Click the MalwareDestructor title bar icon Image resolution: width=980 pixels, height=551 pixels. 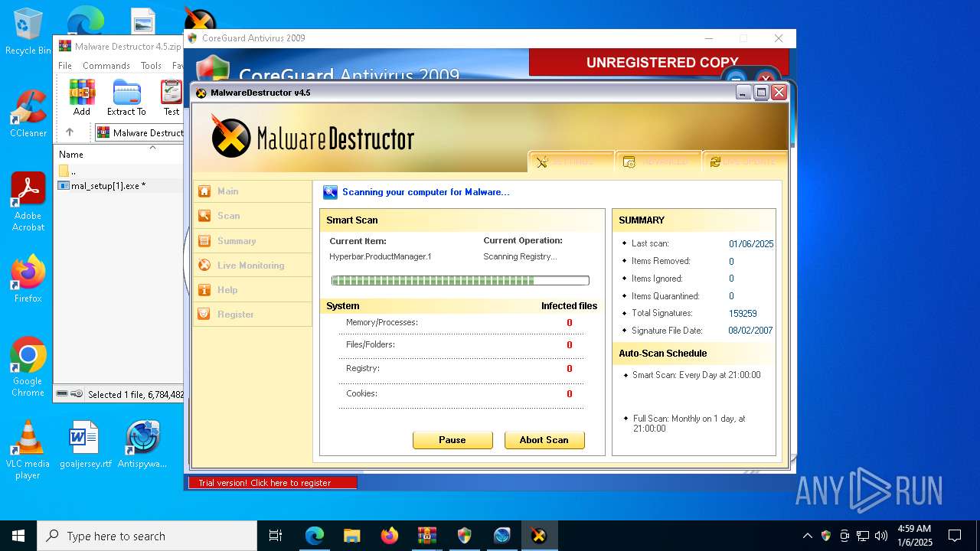click(x=201, y=93)
